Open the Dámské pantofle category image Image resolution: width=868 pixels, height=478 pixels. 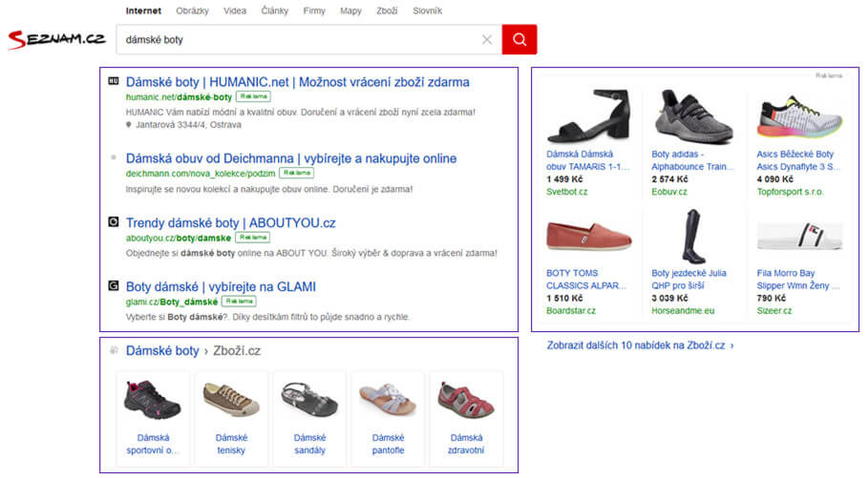coord(388,400)
